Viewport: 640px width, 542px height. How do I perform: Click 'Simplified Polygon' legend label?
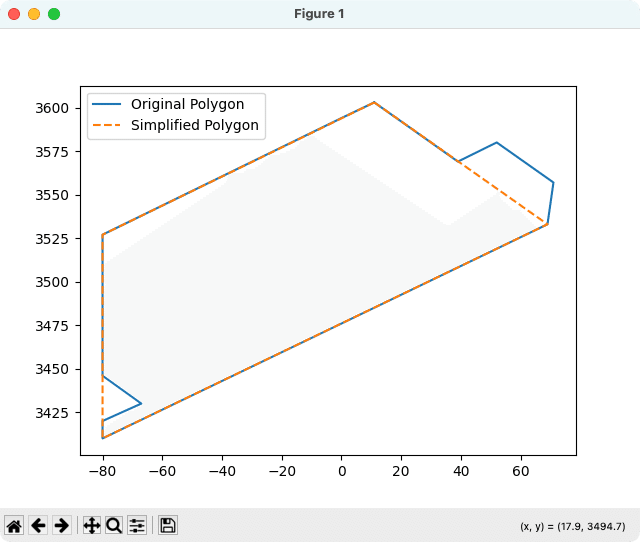pos(195,125)
